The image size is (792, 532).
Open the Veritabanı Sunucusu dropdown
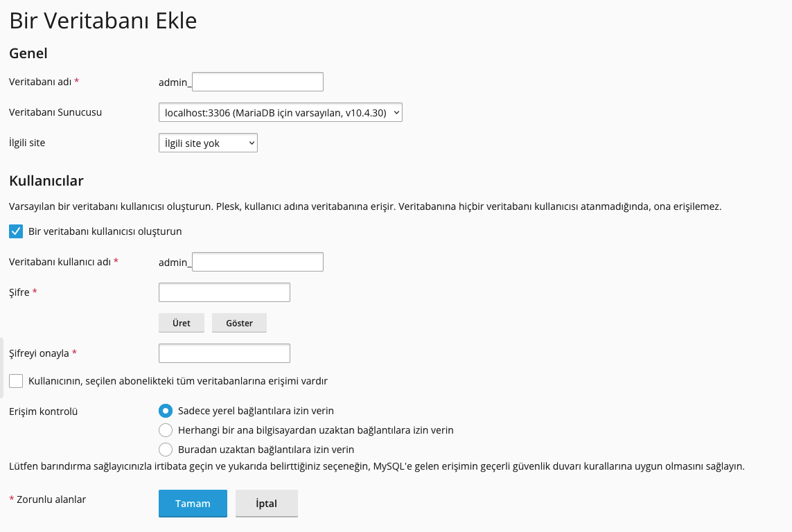click(x=280, y=112)
